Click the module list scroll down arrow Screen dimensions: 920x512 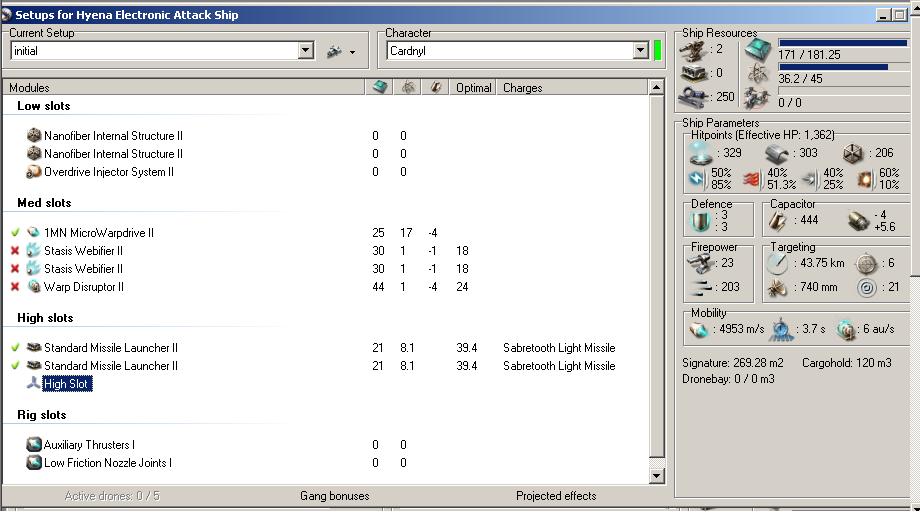pyautogui.click(x=657, y=476)
